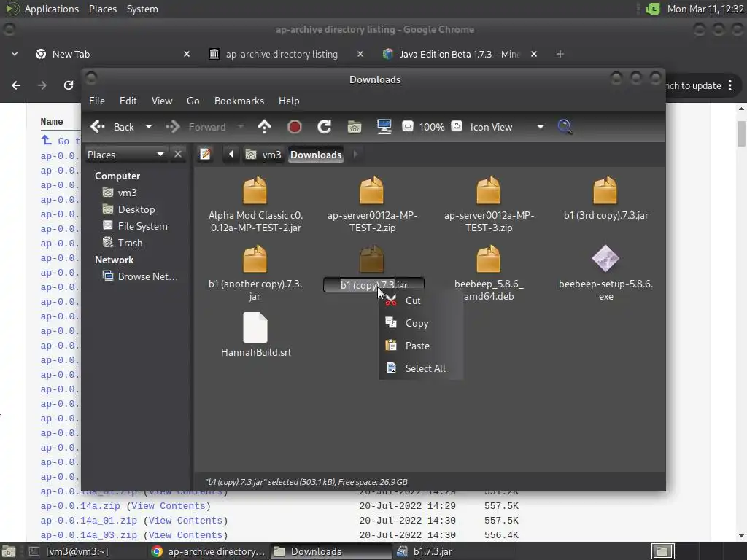Choose Cut in context menu
747x560 pixels.
[x=413, y=300]
